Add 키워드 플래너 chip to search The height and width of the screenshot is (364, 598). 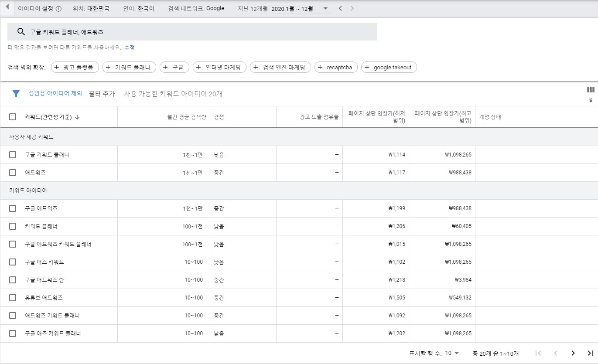[x=129, y=67]
